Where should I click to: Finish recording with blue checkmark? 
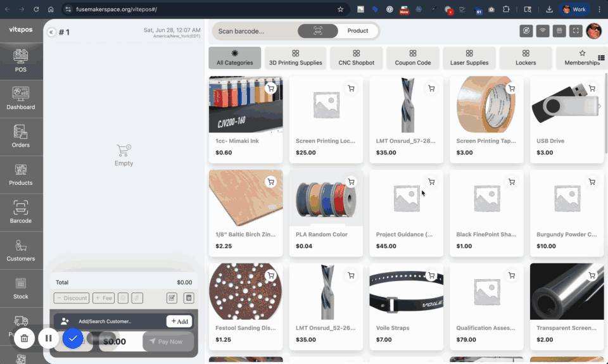point(73,339)
